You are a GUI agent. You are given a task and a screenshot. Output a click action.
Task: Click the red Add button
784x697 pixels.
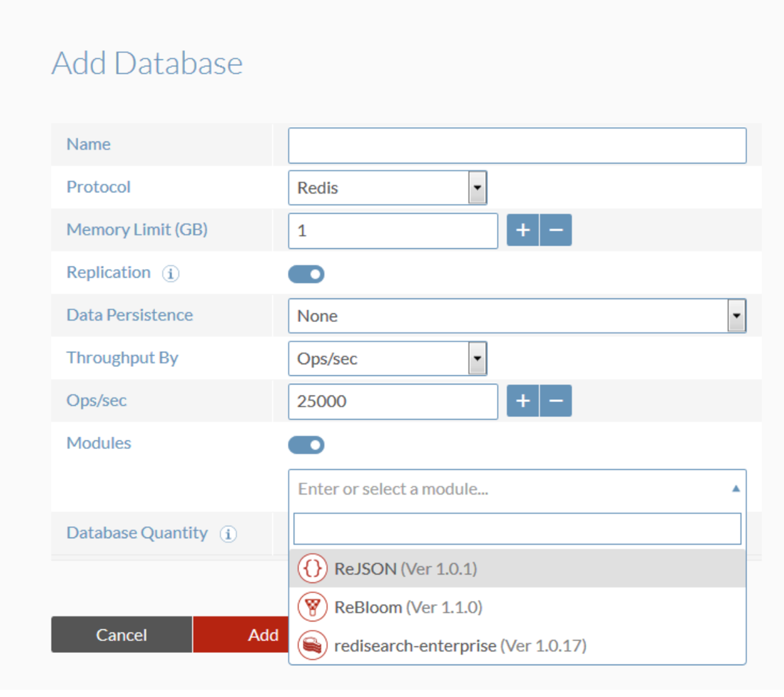pyautogui.click(x=245, y=635)
